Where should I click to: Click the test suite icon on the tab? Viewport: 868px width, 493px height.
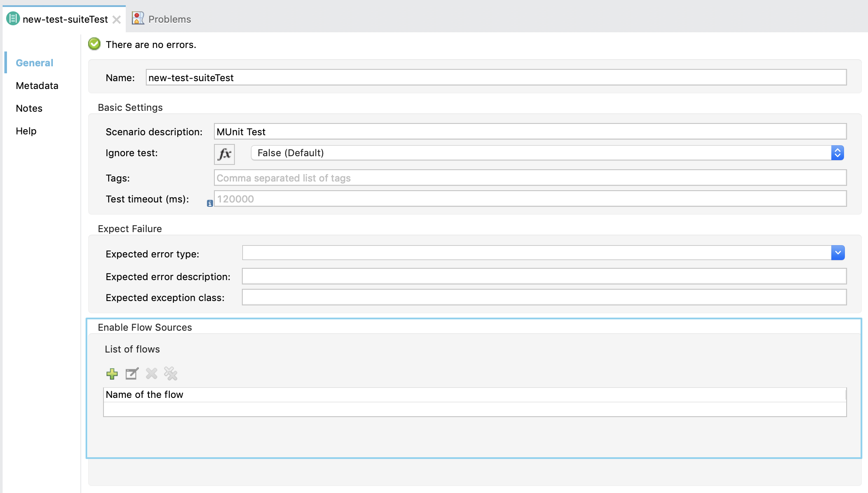(x=13, y=19)
